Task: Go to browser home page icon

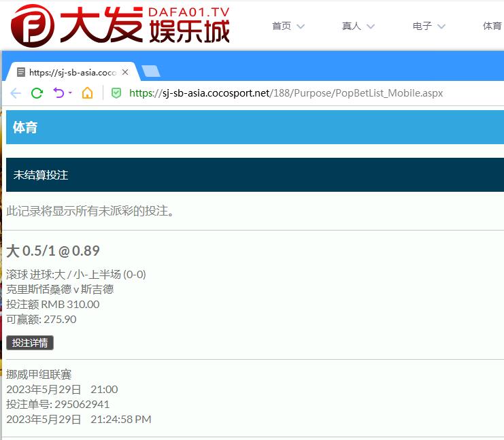Action: (x=87, y=93)
